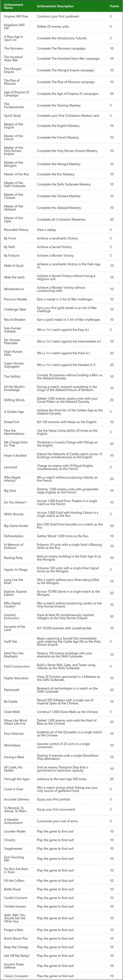
Task: Click the Points column header
Action: click(x=114, y=6)
